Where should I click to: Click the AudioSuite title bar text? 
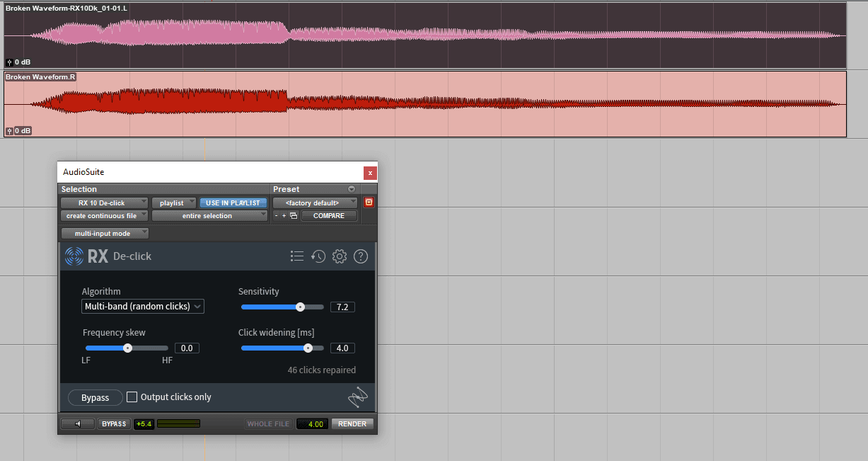pos(83,172)
